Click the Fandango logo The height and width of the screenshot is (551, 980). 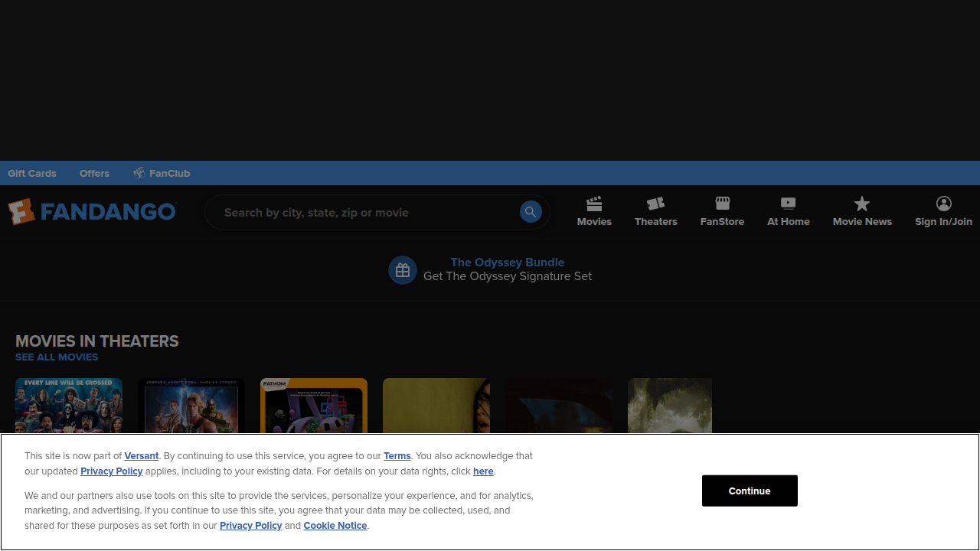(x=92, y=212)
